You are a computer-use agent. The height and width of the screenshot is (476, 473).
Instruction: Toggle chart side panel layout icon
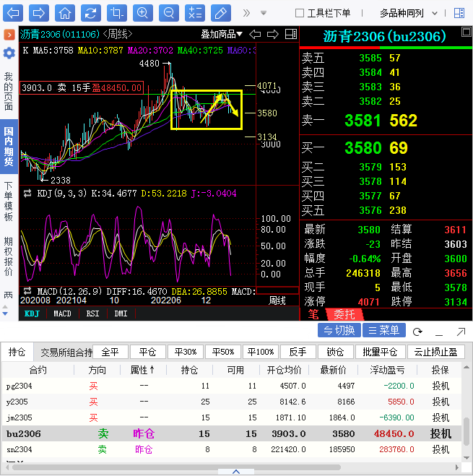click(x=291, y=34)
